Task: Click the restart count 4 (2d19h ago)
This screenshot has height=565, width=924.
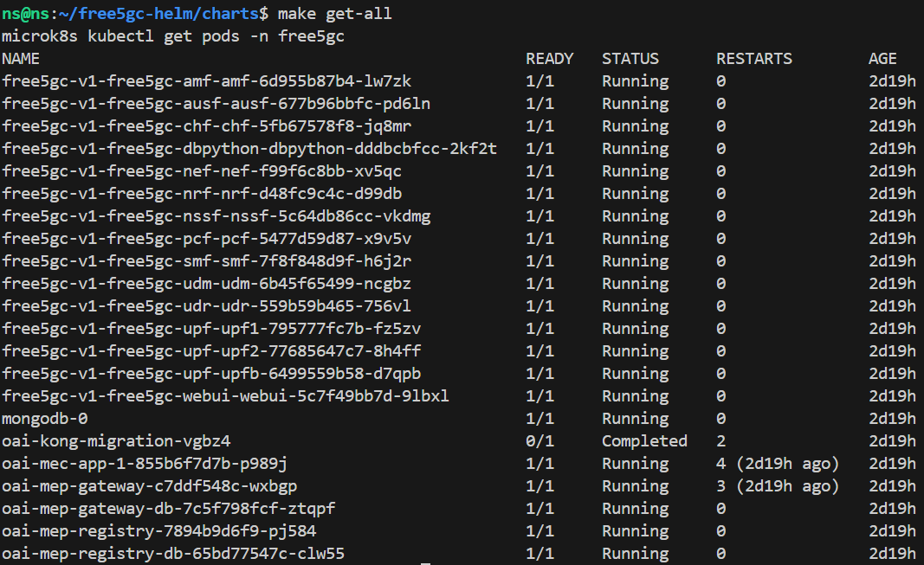Action: tap(778, 463)
